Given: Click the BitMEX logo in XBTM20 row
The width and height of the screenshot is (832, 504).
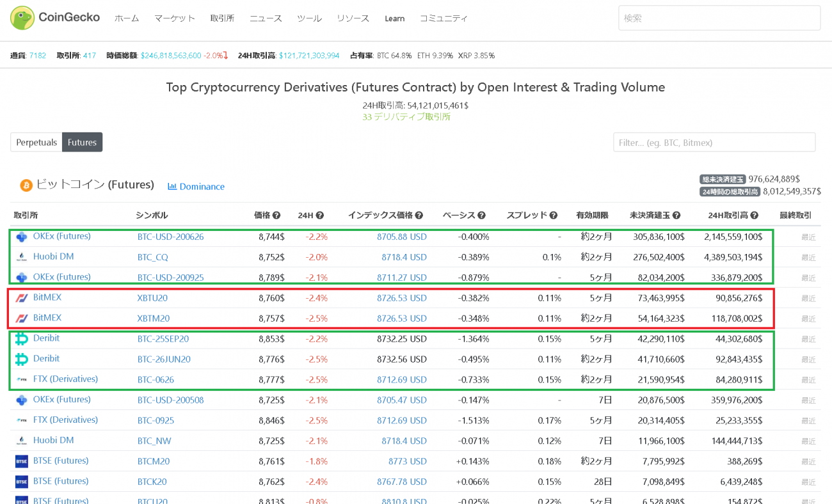Looking at the screenshot, I should point(22,319).
